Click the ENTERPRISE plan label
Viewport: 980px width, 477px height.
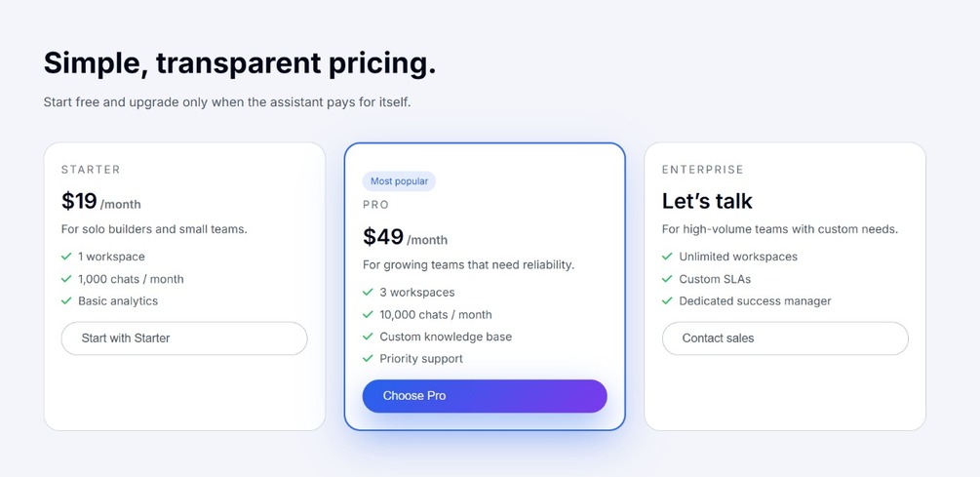tap(702, 170)
